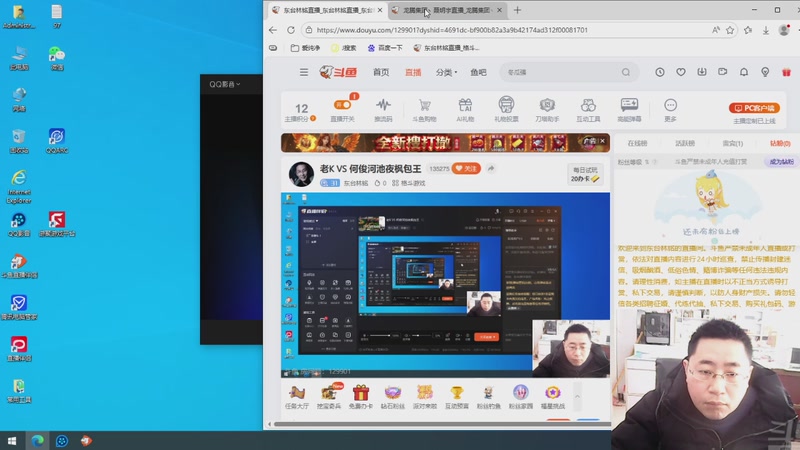Collapse the activity icon bar with the chevron

pos(577,396)
